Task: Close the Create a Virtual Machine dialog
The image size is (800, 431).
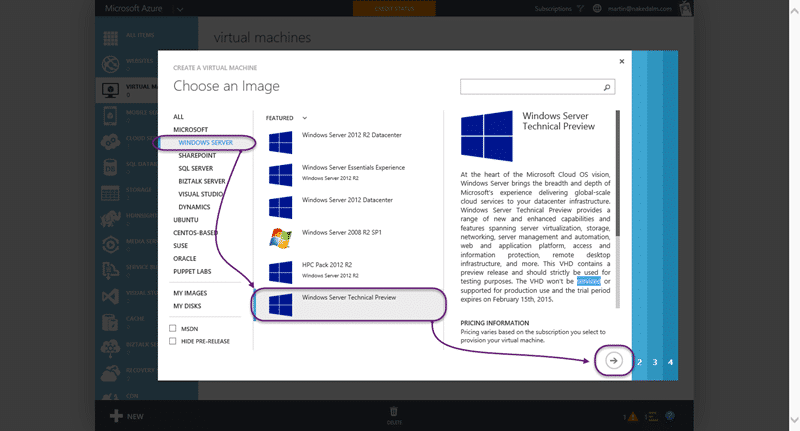Action: click(x=621, y=61)
